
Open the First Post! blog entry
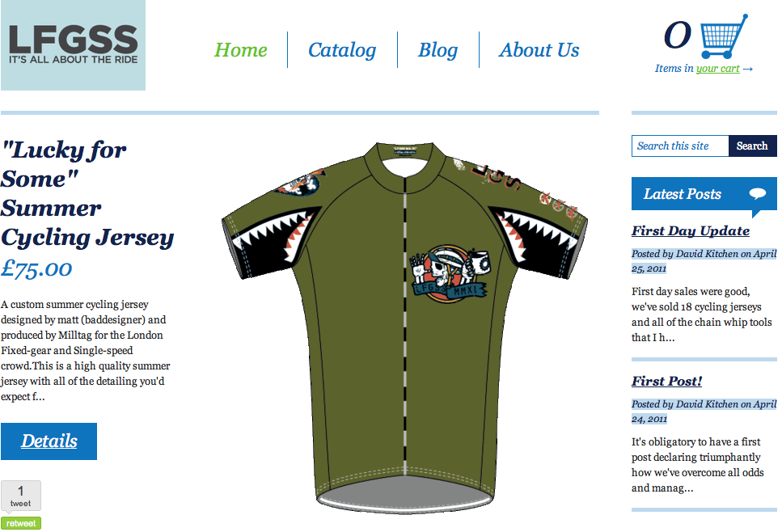click(667, 382)
